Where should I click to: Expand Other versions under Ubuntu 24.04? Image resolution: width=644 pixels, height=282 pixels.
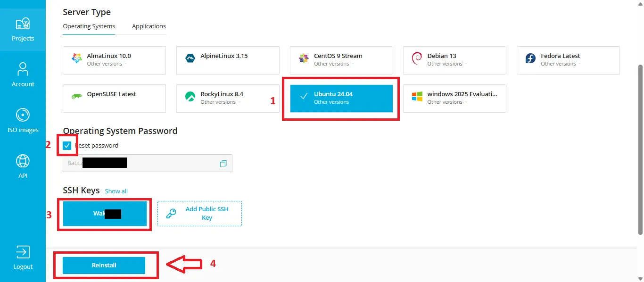pyautogui.click(x=331, y=101)
